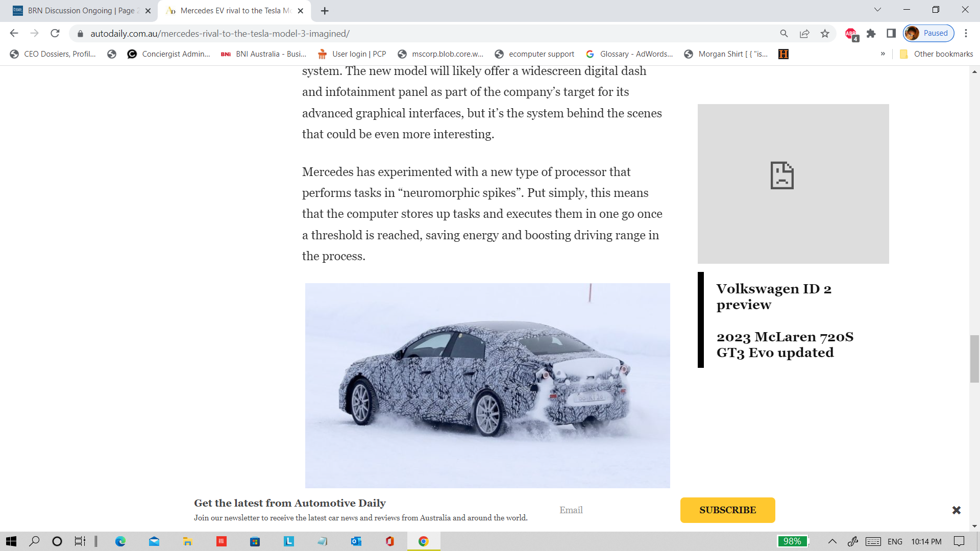Open the tab search dropdown
This screenshot has height=551, width=980.
pos(877,10)
